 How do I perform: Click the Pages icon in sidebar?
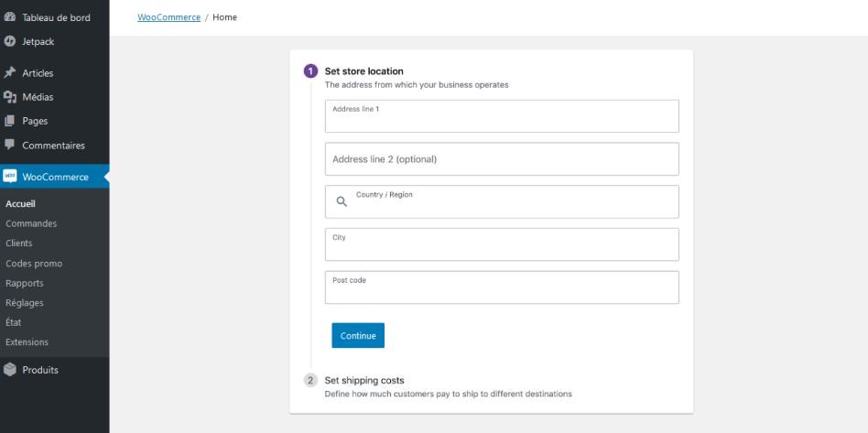point(10,121)
